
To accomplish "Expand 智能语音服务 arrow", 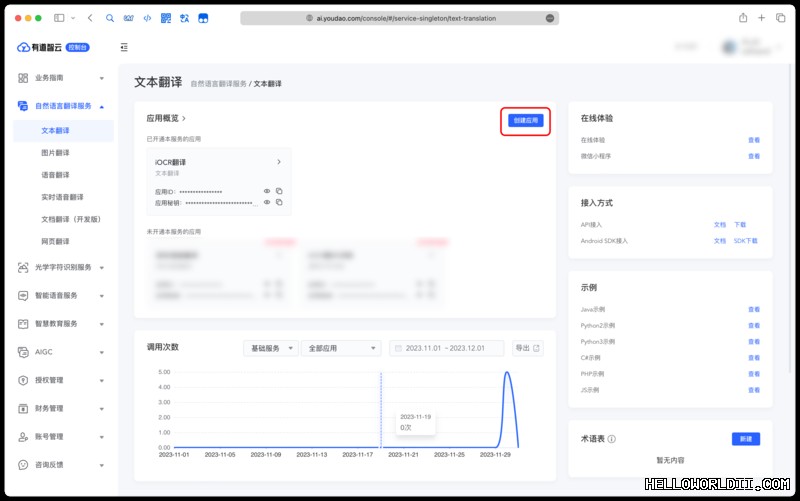I will (x=102, y=296).
